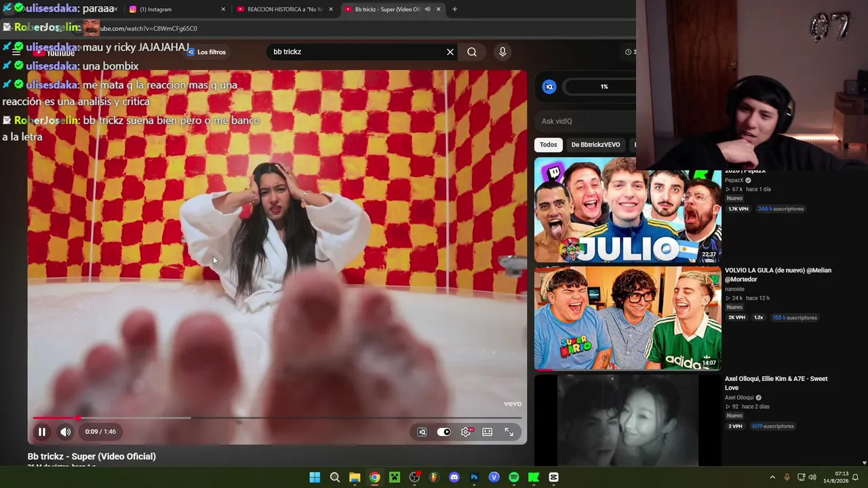Image resolution: width=868 pixels, height=488 pixels.
Task: Select the 'Todos' filter chip
Action: (x=549, y=144)
